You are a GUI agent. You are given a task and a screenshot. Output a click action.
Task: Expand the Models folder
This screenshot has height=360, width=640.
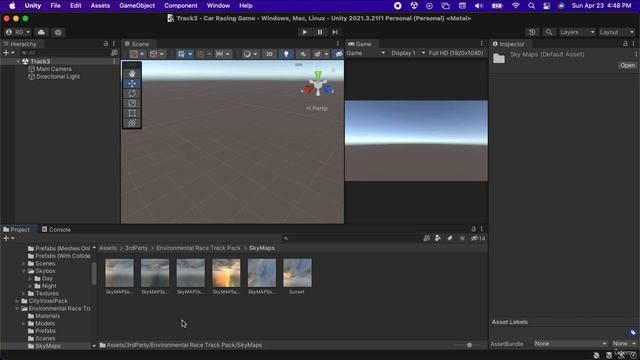pos(24,323)
